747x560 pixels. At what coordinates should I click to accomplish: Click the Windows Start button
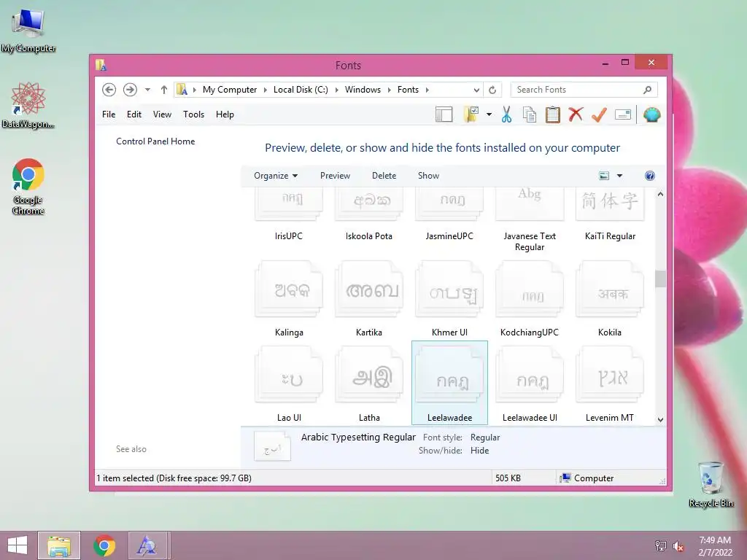tap(18, 545)
